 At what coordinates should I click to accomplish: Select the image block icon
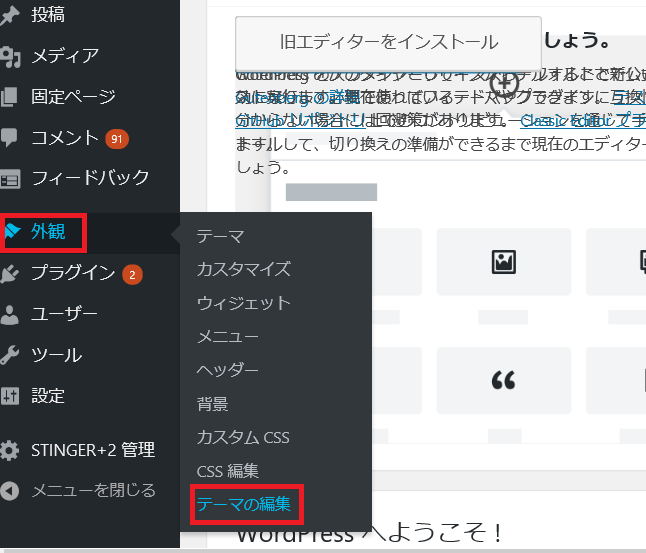503,262
